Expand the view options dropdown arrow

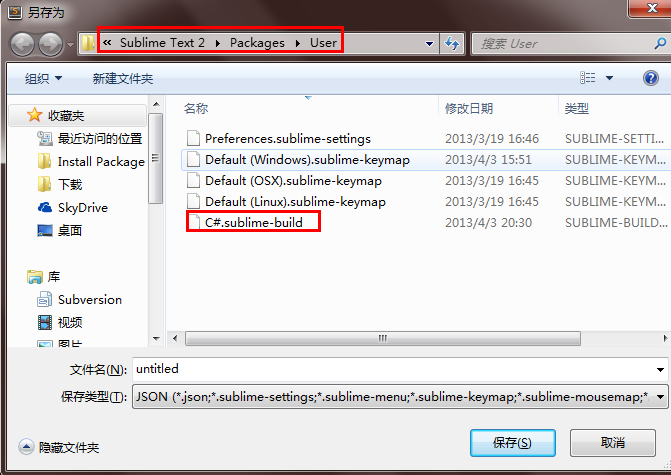[609, 78]
